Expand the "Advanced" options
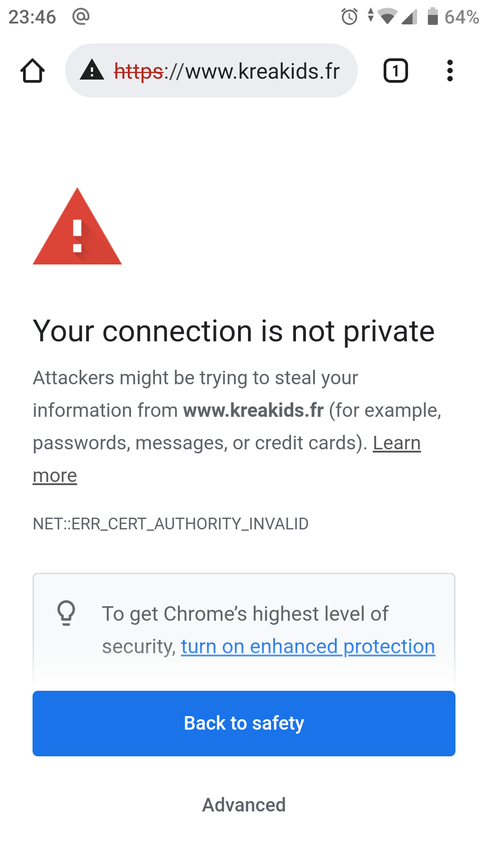488x868 pixels. [x=244, y=805]
